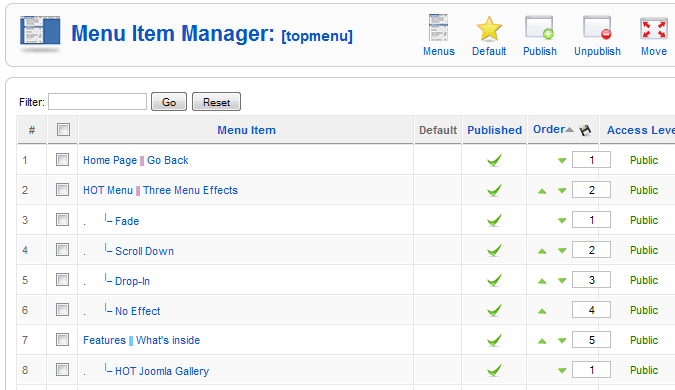Check the Fade row checkbox
This screenshot has height=390, width=675.
pyautogui.click(x=62, y=220)
